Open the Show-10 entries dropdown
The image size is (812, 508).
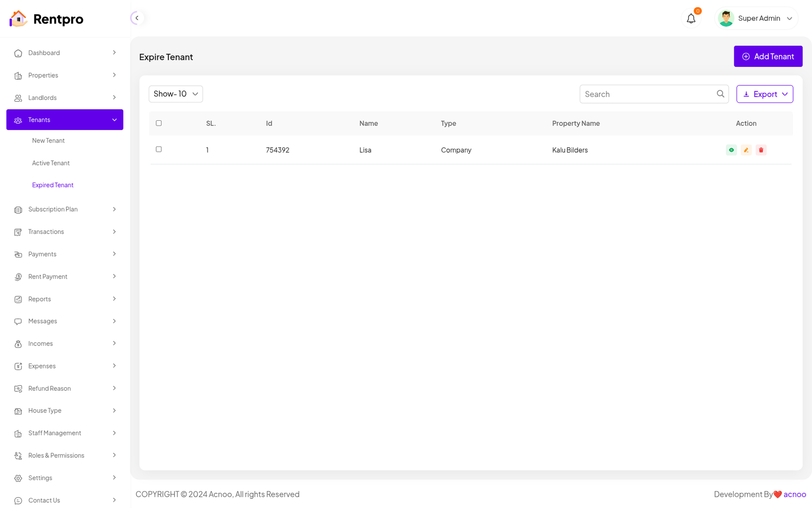click(x=176, y=94)
